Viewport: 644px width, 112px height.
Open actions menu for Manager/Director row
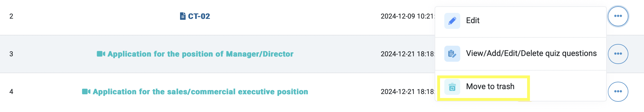[618, 54]
